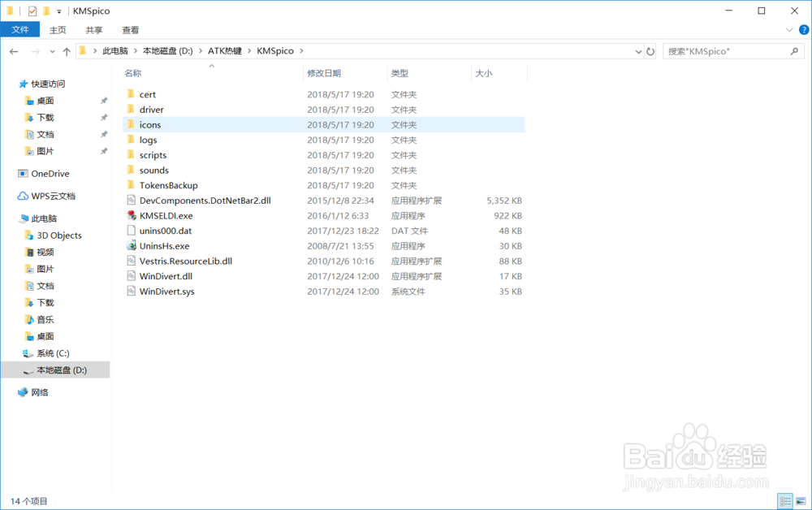Click 此电脑 in the address breadcrumb
This screenshot has height=510, width=812.
tap(115, 50)
